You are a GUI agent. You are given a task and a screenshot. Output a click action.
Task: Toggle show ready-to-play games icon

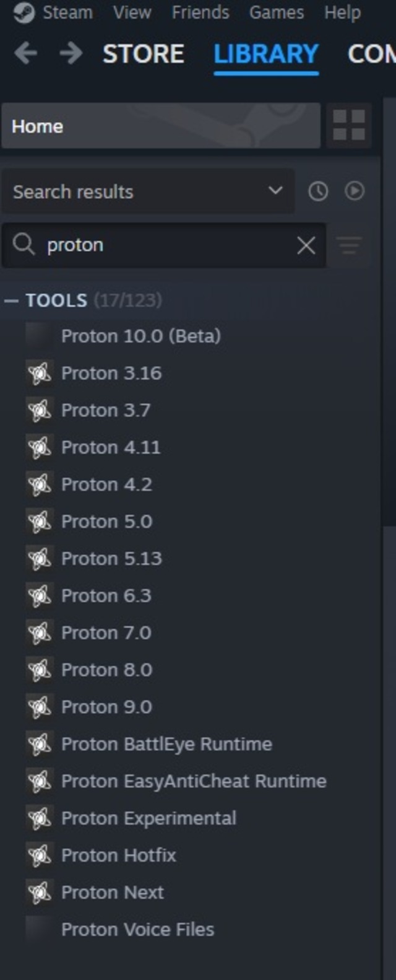(355, 191)
